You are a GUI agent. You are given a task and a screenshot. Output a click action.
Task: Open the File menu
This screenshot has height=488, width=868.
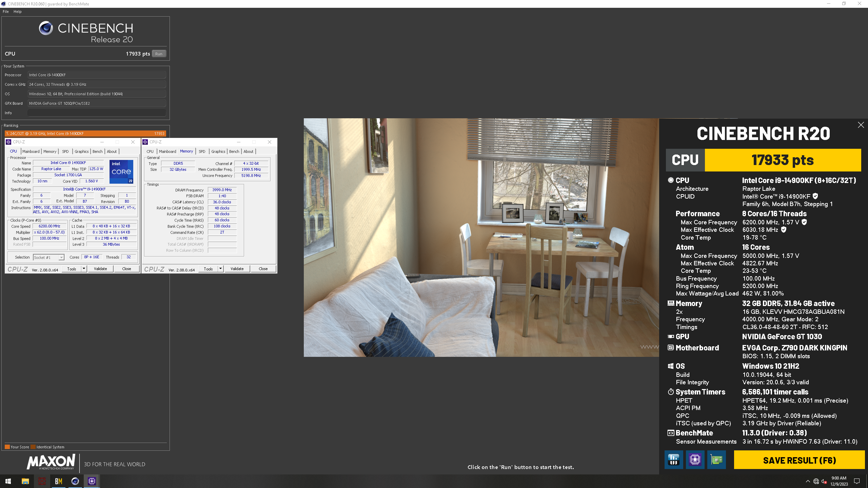(6, 12)
